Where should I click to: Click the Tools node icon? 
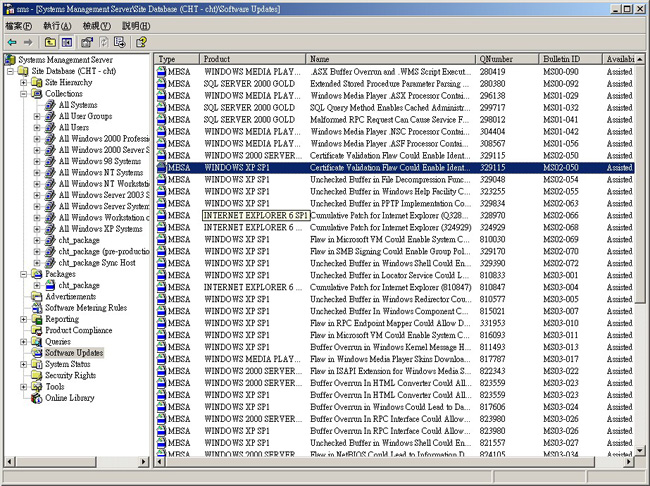37,386
